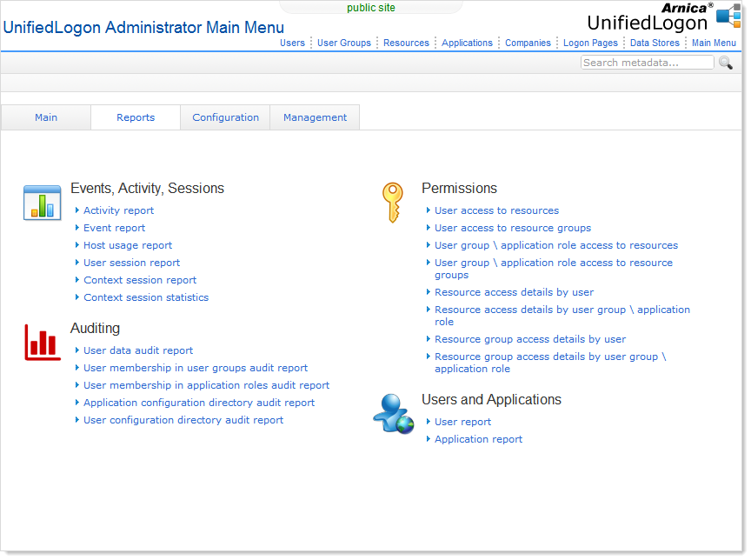View Resource group access details by user
Screen dimensions: 751x560
click(x=529, y=339)
